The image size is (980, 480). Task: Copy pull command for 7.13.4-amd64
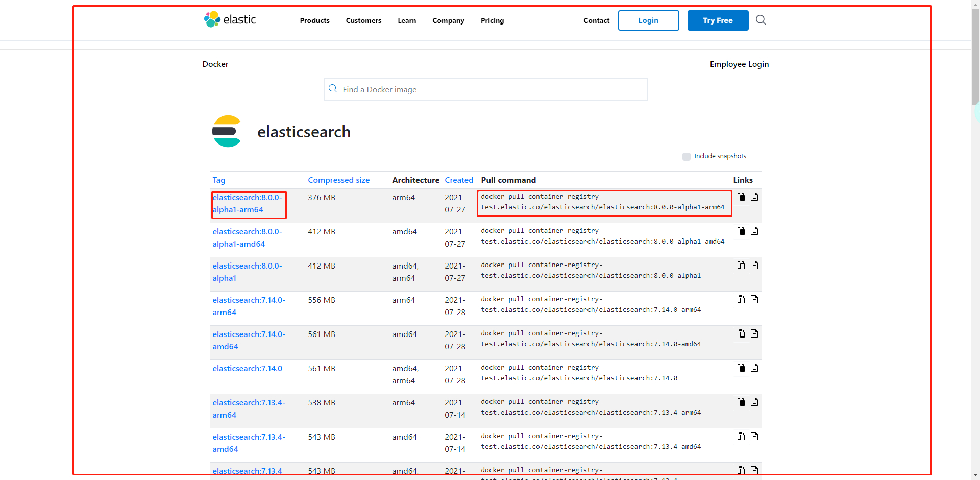click(741, 437)
